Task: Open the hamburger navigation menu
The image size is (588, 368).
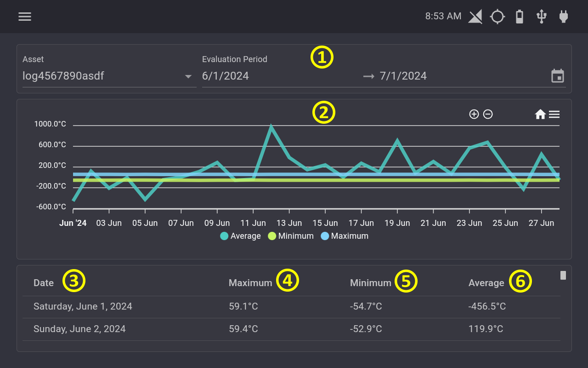Action: coord(25,17)
